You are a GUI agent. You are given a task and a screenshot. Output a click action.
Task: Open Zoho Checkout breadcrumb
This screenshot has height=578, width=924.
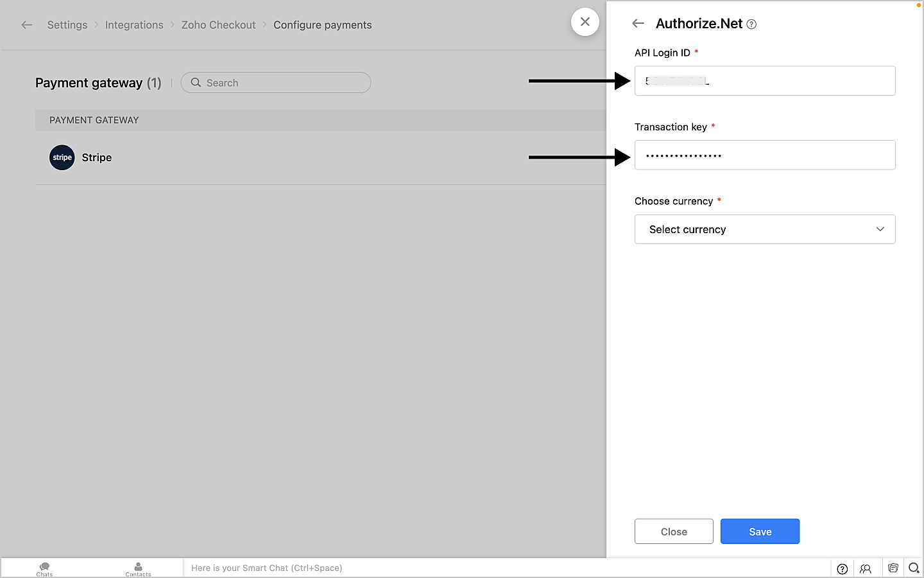[x=218, y=25]
